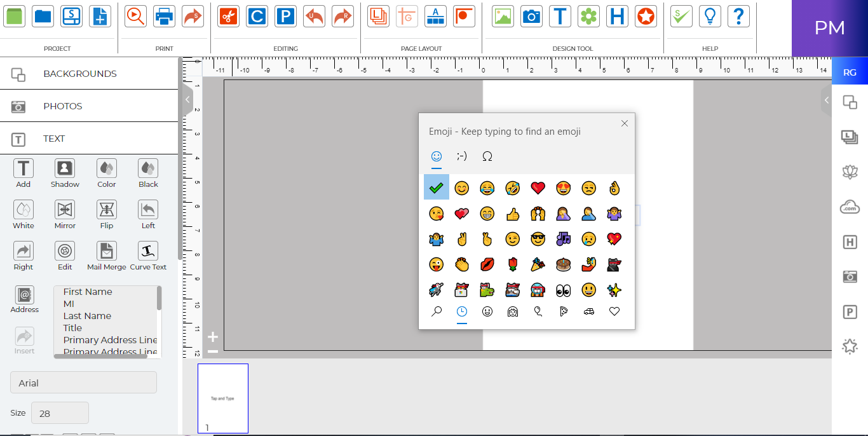This screenshot has width=868, height=436.
Task: Click the Cut scissors icon
Action: point(229,16)
